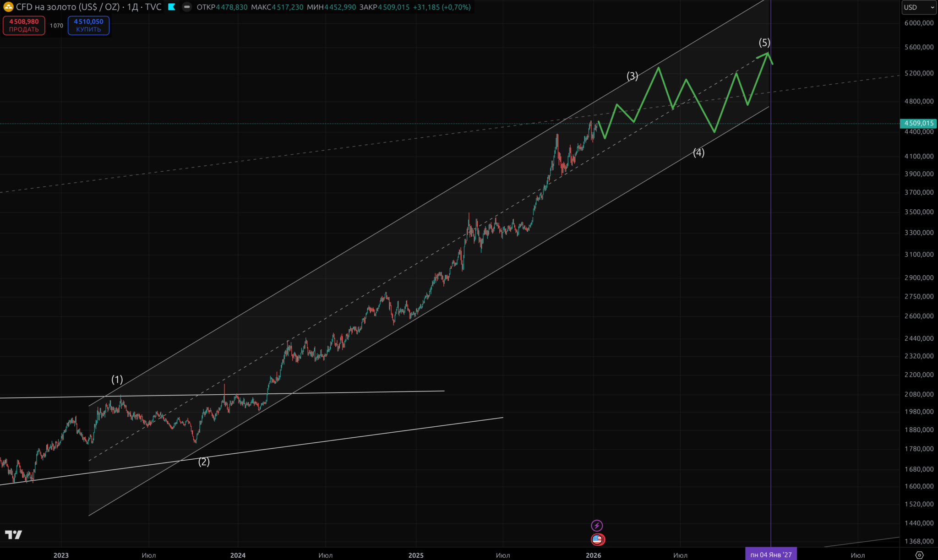Click the cyan flag marker beside TVC
Image resolution: width=938 pixels, height=560 pixels.
coord(172,7)
